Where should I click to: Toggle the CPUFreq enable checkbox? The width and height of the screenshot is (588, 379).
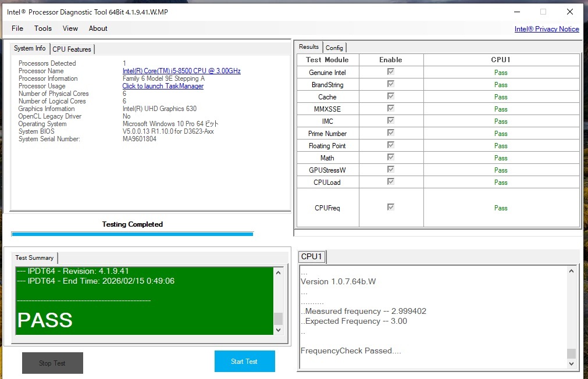coord(391,207)
